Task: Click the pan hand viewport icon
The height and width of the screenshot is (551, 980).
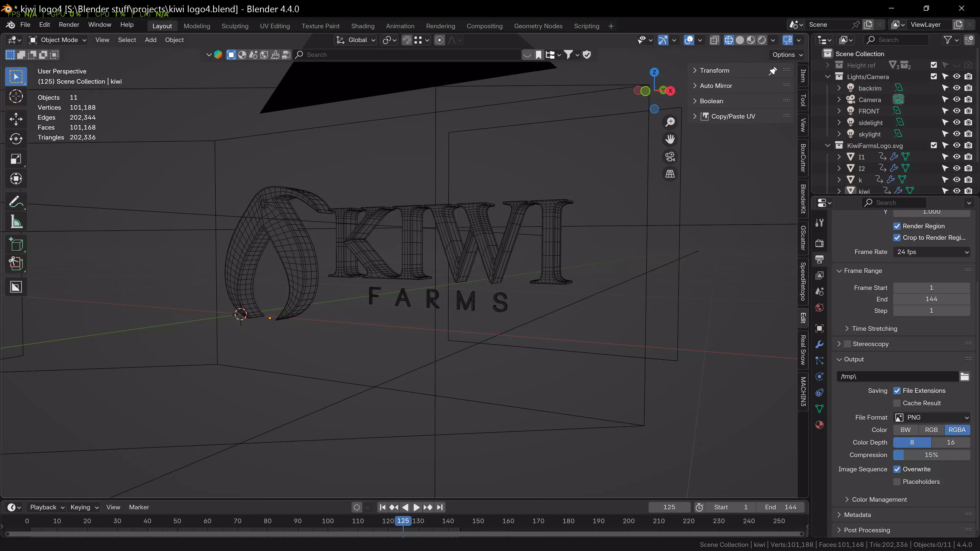Action: (x=670, y=139)
